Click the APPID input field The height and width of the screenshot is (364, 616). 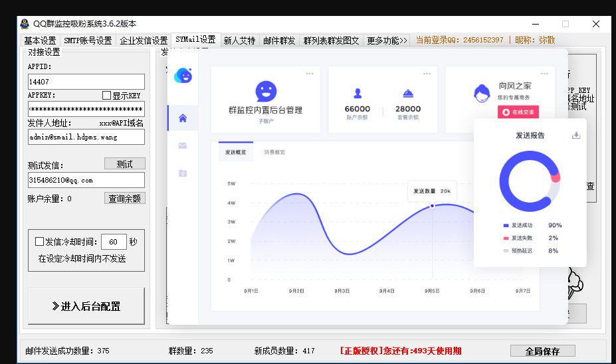(x=86, y=82)
